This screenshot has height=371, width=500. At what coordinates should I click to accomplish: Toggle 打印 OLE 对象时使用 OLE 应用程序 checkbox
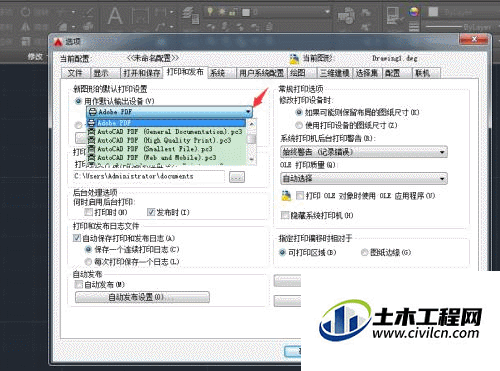coord(300,195)
